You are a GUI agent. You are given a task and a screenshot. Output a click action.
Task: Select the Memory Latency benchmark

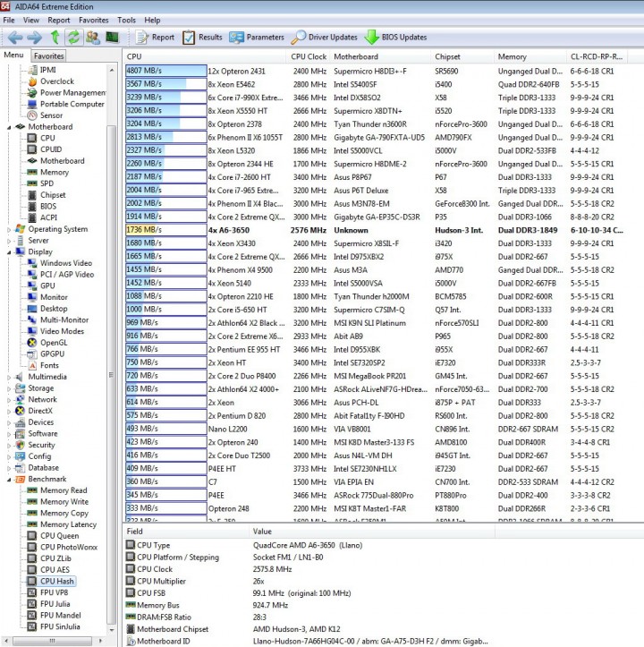pos(68,524)
